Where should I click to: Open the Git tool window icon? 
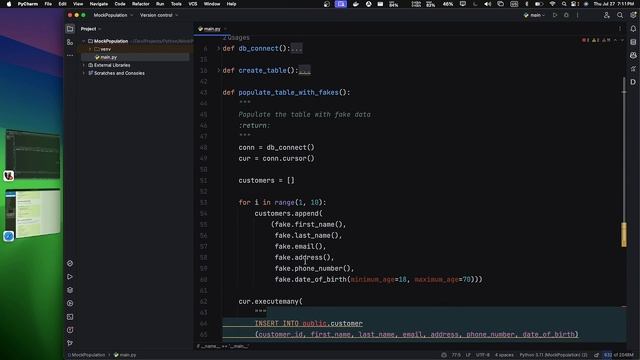70,343
